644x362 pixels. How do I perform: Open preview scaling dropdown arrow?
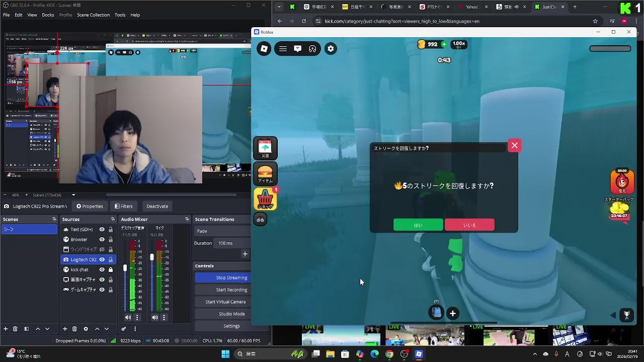point(73,195)
